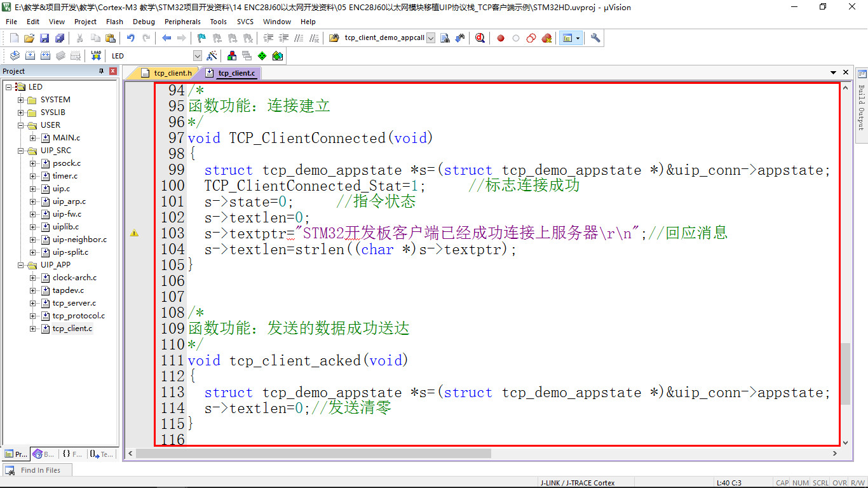The height and width of the screenshot is (488, 868).
Task: Select tcp_server.c in the project tree
Action: coord(74,303)
